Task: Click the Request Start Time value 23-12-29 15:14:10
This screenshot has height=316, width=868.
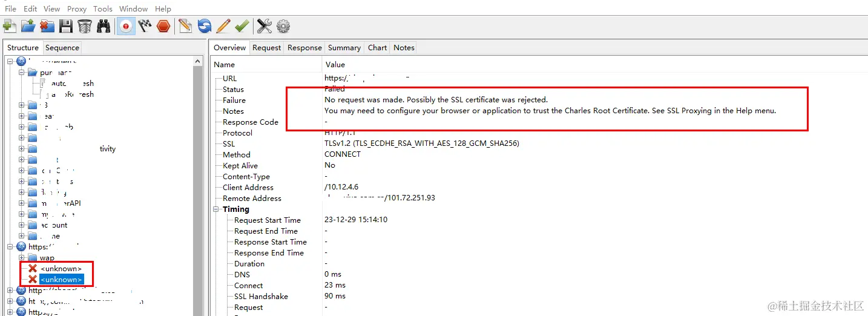Action: point(356,220)
